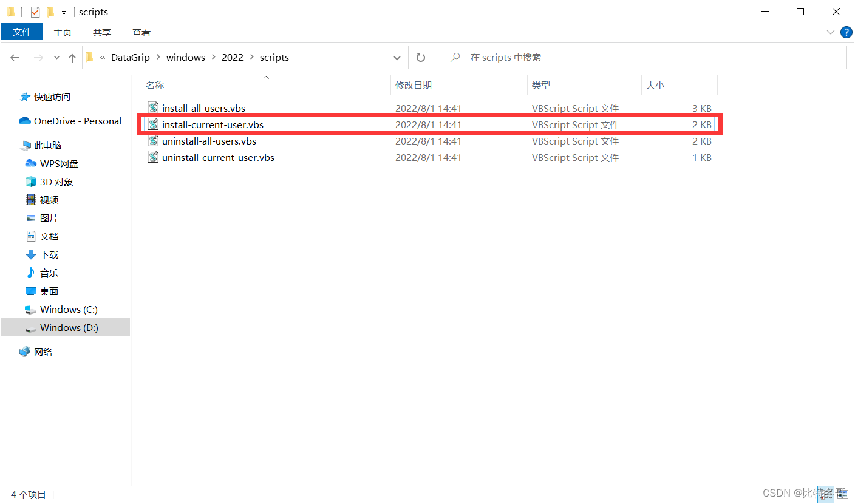Open 网络 in navigation pane
Image resolution: width=855 pixels, height=504 pixels.
tap(43, 352)
